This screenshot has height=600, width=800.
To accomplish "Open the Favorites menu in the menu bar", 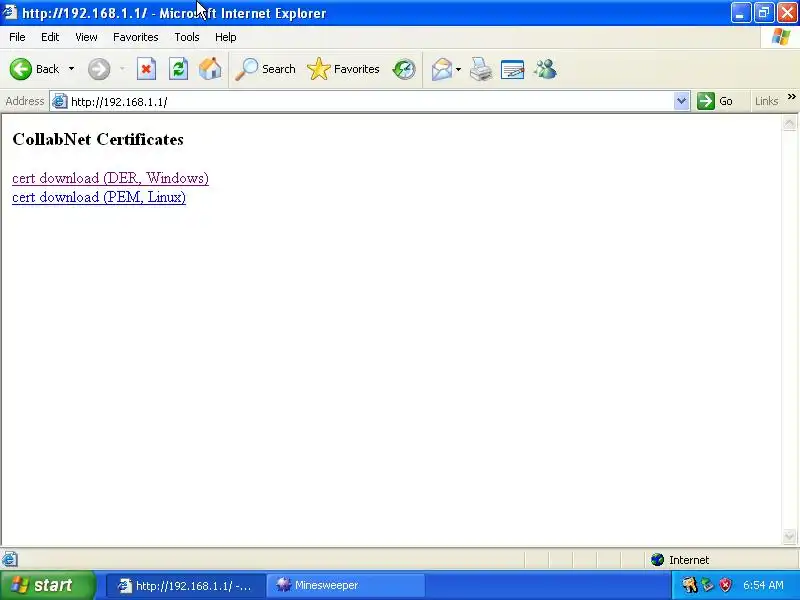I will click(136, 37).
